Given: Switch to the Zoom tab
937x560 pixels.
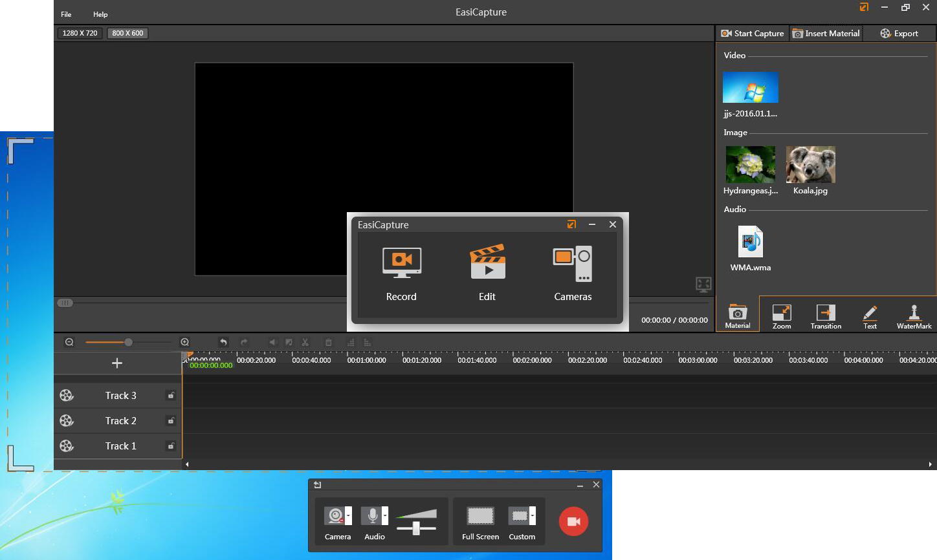Looking at the screenshot, I should 782,316.
